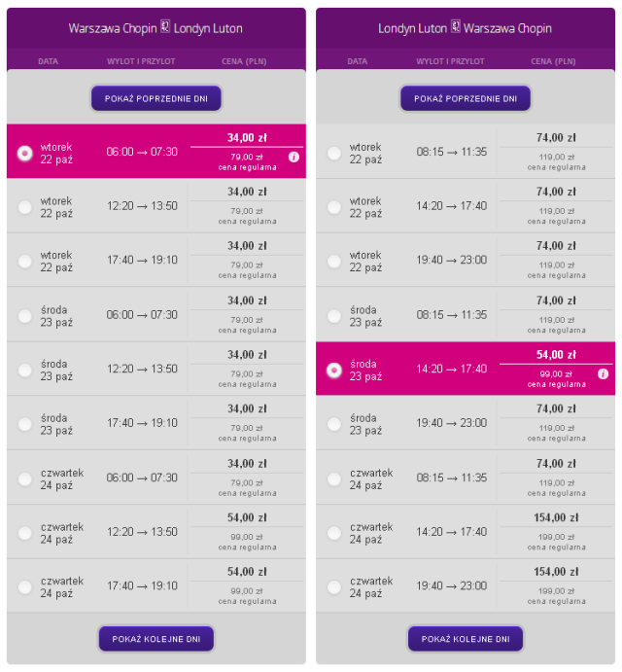This screenshot has height=672, width=622.
Task: Click 54,00 zł price for 12:20 czwartek outbound
Action: [247, 517]
